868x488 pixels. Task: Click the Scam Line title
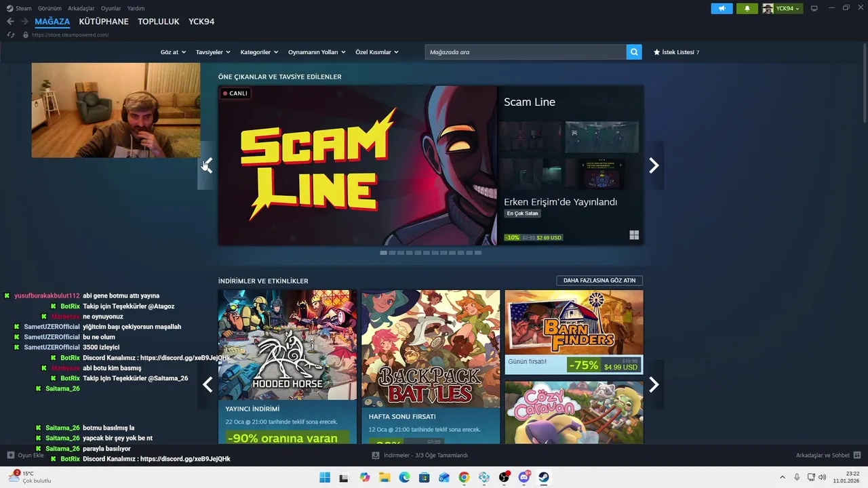point(530,102)
